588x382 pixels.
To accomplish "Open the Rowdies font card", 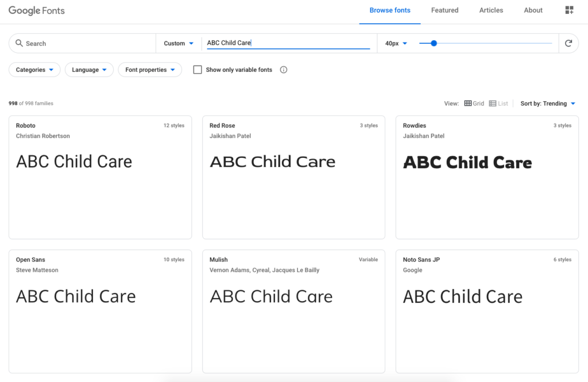I will point(487,178).
